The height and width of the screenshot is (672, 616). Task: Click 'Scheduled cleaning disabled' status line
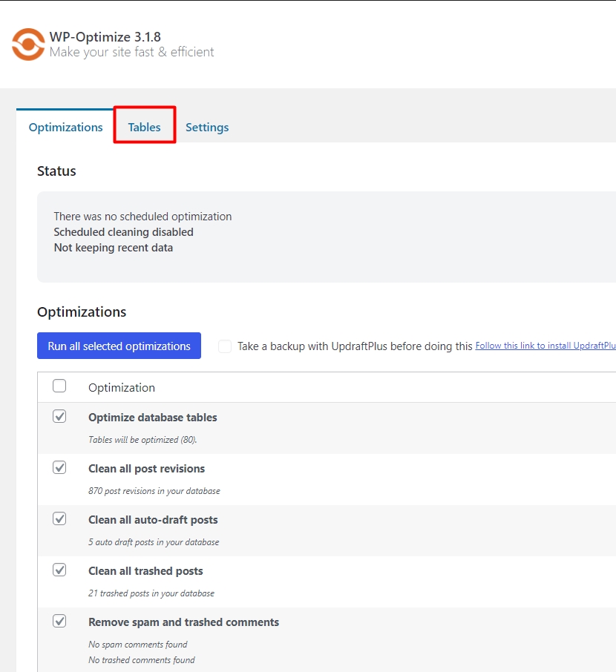[123, 232]
